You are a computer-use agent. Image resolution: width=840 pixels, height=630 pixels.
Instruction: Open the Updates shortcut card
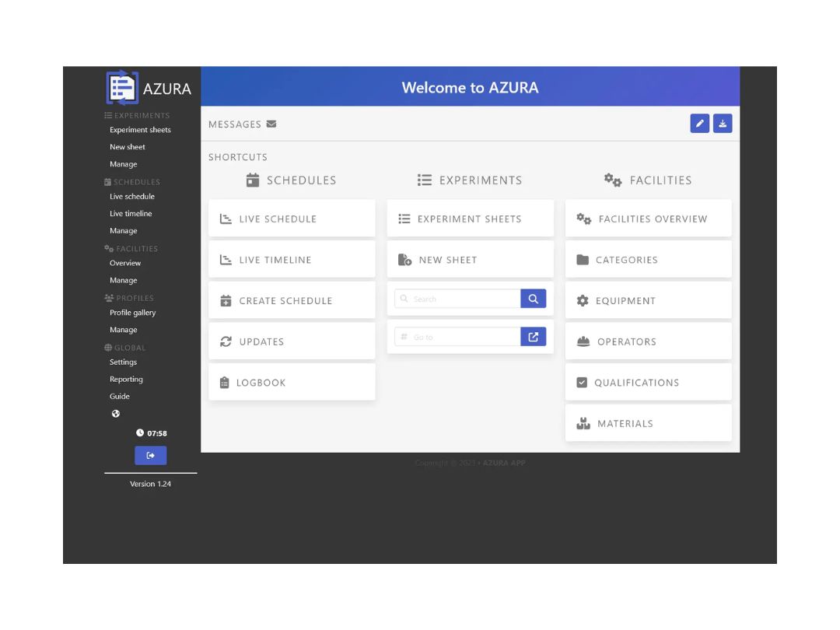(x=292, y=341)
